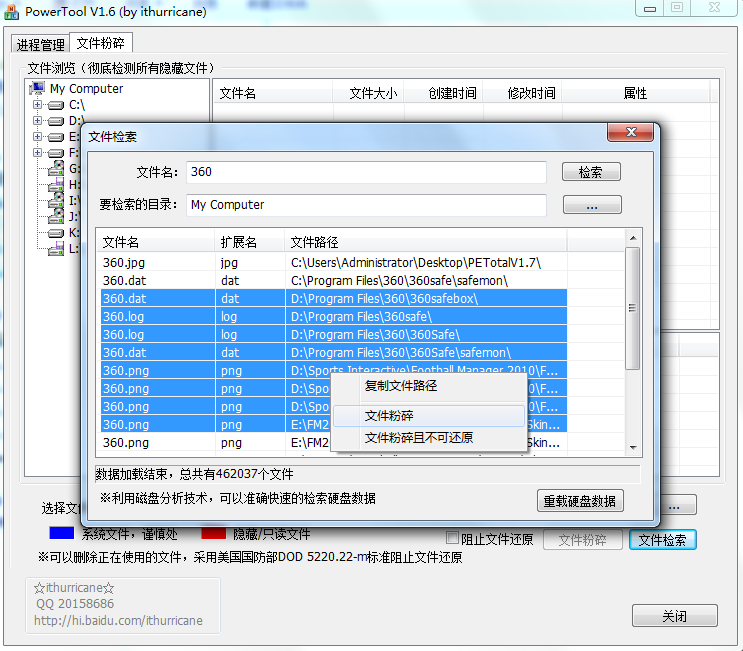Select the K: drive icon
743x651 pixels.
[56, 233]
